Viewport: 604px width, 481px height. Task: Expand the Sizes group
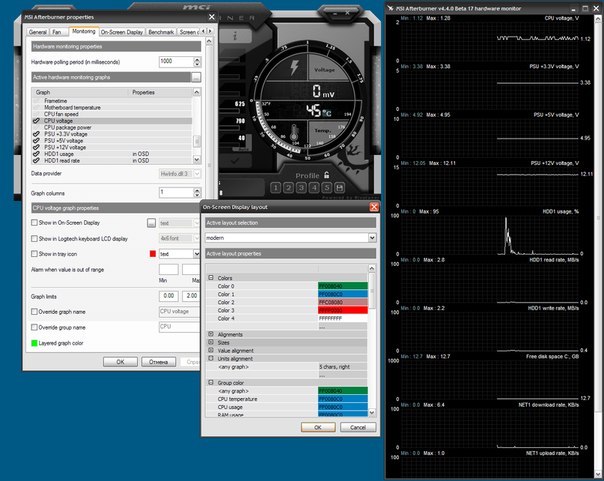tap(211, 342)
